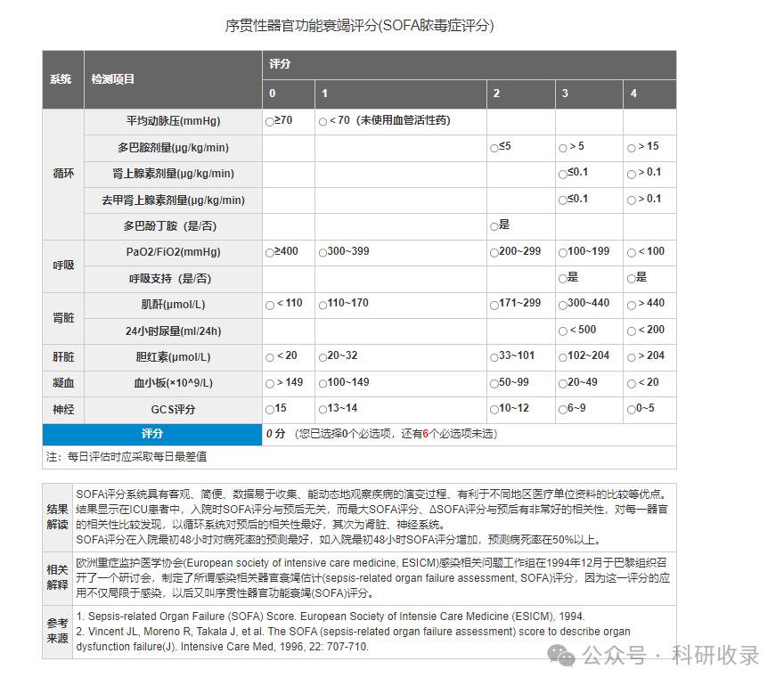Select creatinine <110 radio button
The image size is (784, 686).
click(270, 305)
